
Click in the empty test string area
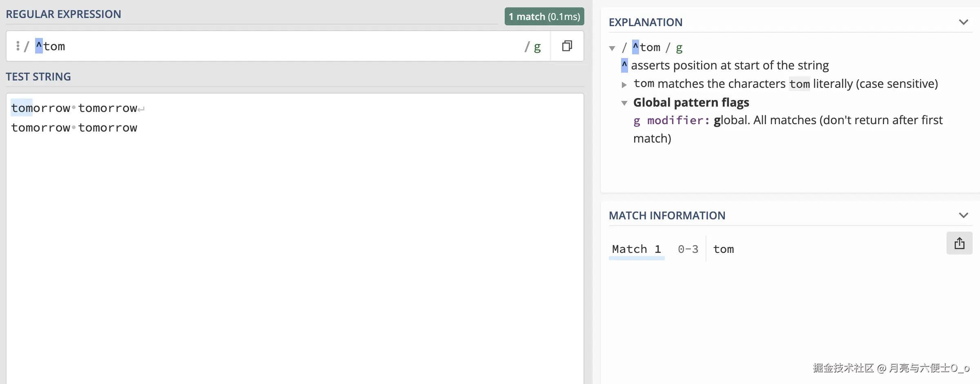tap(294, 245)
